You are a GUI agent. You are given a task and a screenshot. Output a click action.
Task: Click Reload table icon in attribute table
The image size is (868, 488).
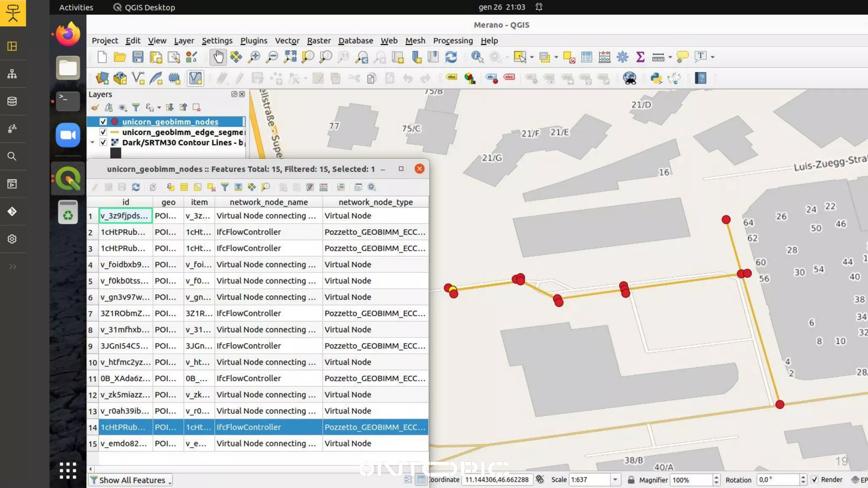136,187
